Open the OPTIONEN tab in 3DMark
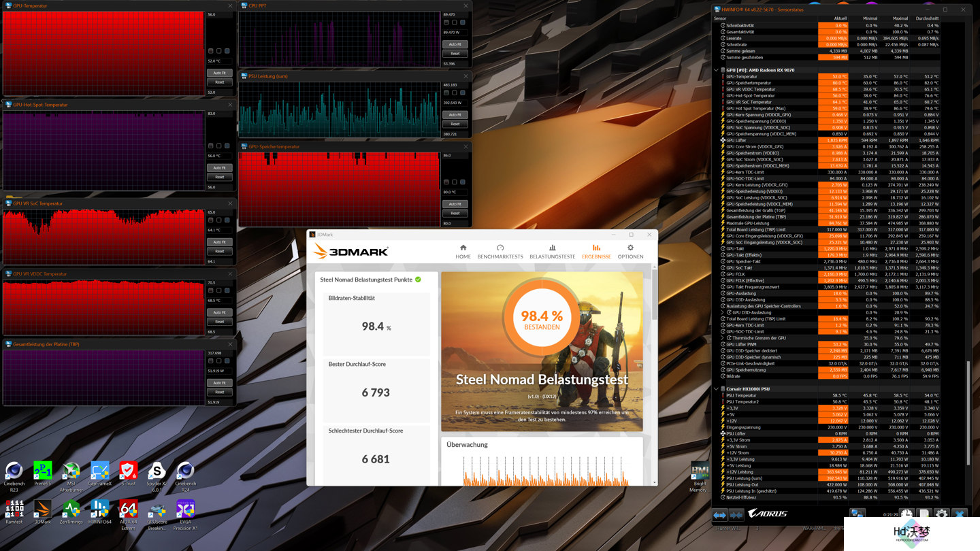 [630, 252]
